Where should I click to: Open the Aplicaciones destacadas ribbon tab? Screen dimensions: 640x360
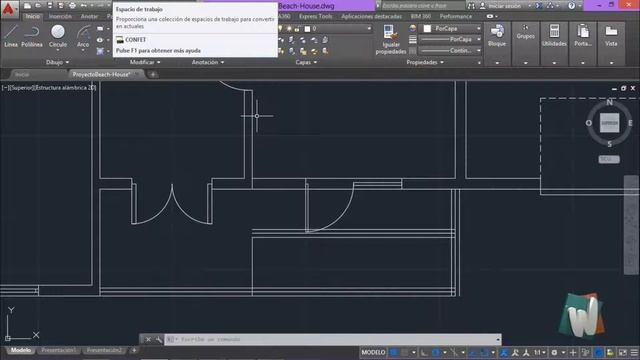click(x=371, y=16)
